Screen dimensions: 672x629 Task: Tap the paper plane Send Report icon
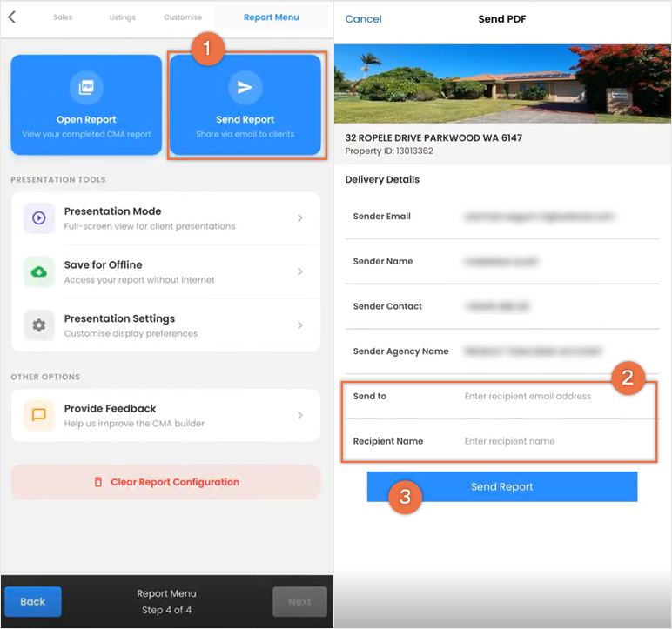point(245,87)
